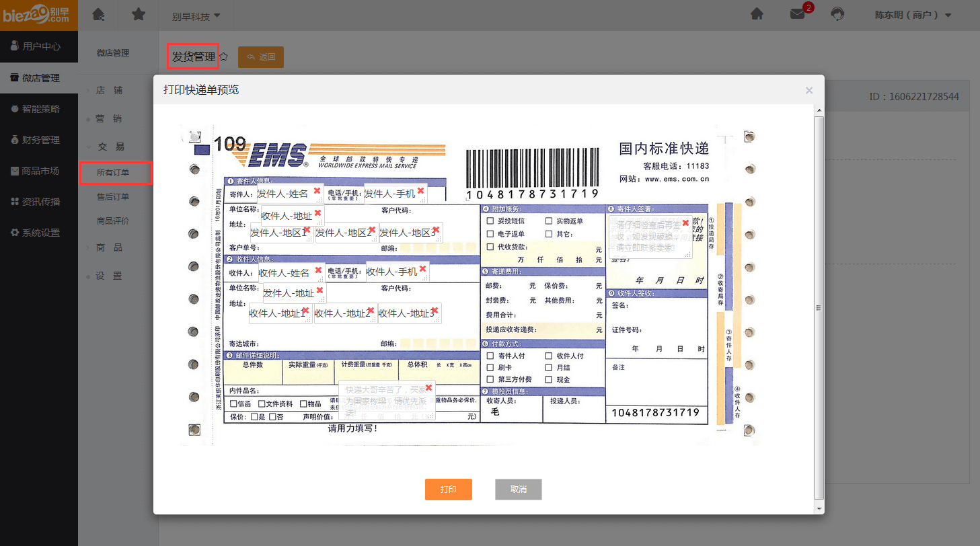Remove the 快递大哥辛苦了 note with red X
Viewport: 980px width, 546px height.
click(428, 387)
